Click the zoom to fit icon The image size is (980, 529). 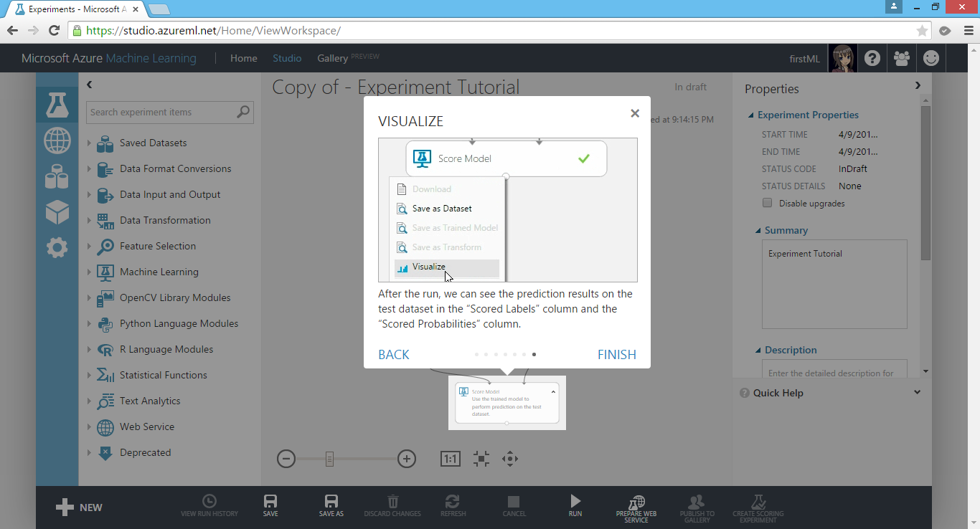[x=481, y=459]
